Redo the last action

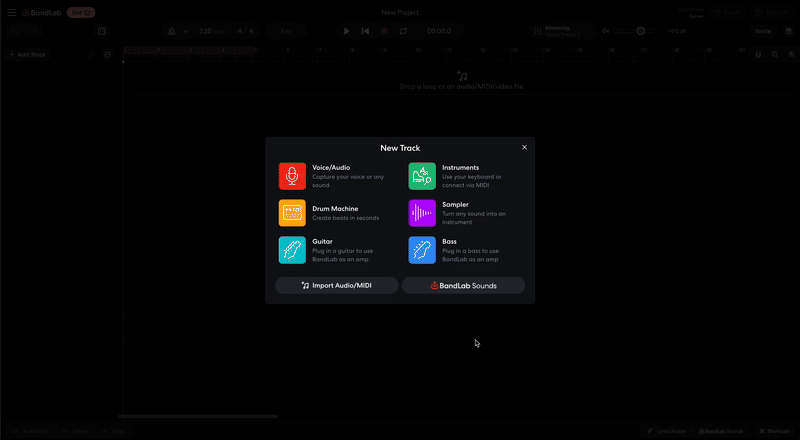pos(33,31)
